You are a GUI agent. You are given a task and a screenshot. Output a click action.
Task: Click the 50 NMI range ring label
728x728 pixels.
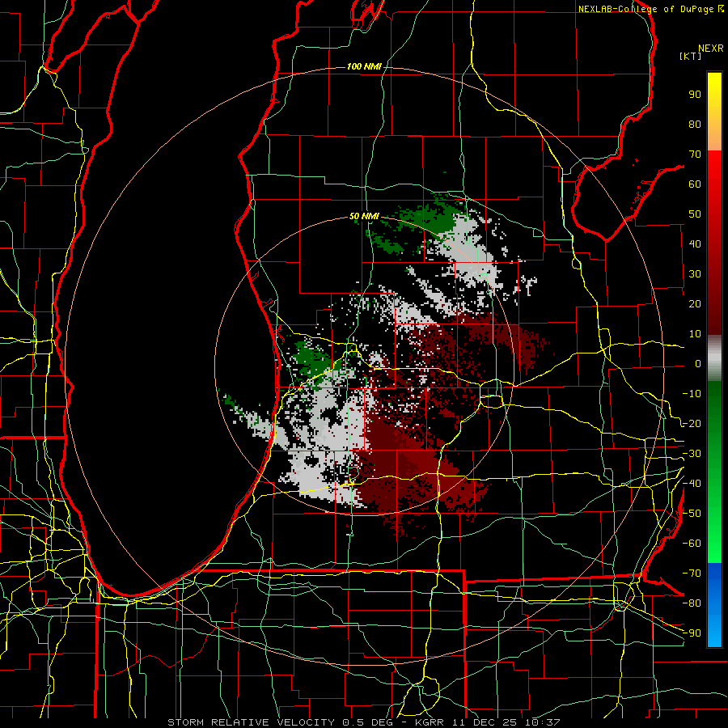[x=364, y=216]
